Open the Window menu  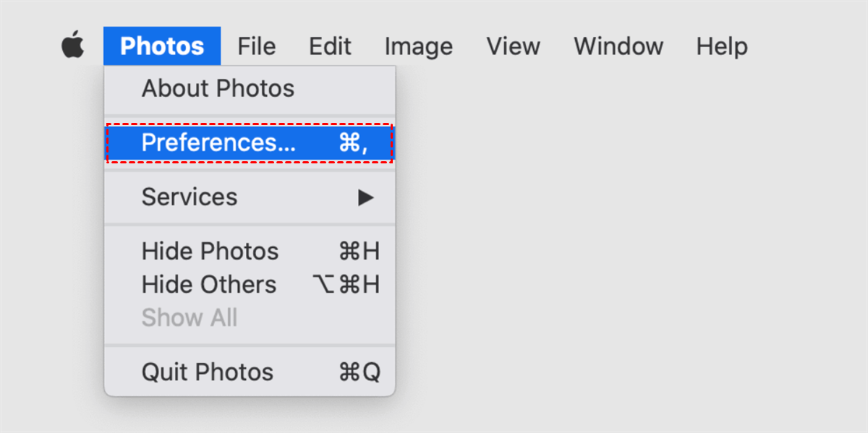618,46
